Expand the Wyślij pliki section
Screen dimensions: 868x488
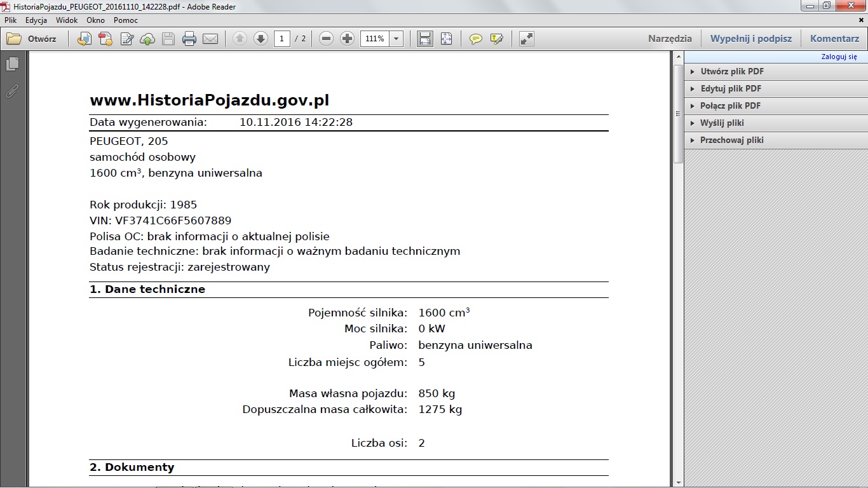tap(721, 123)
